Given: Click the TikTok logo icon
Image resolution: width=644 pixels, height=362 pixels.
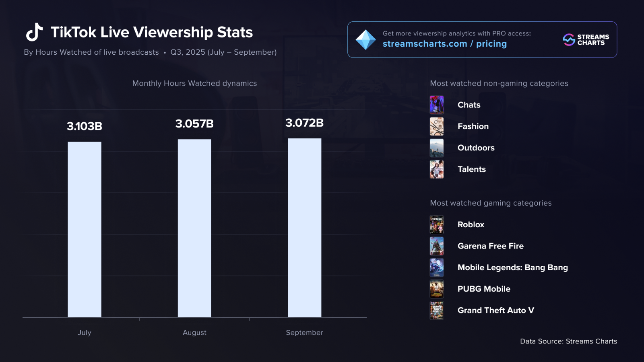Looking at the screenshot, I should pyautogui.click(x=34, y=32).
